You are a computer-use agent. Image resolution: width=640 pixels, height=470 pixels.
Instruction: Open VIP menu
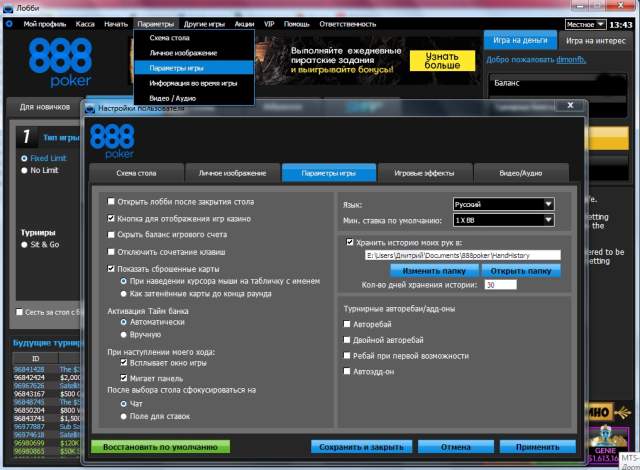click(269, 24)
